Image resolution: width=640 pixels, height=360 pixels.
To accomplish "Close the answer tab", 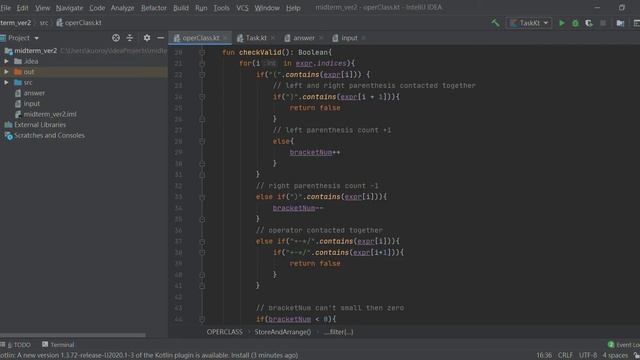I will coord(321,38).
